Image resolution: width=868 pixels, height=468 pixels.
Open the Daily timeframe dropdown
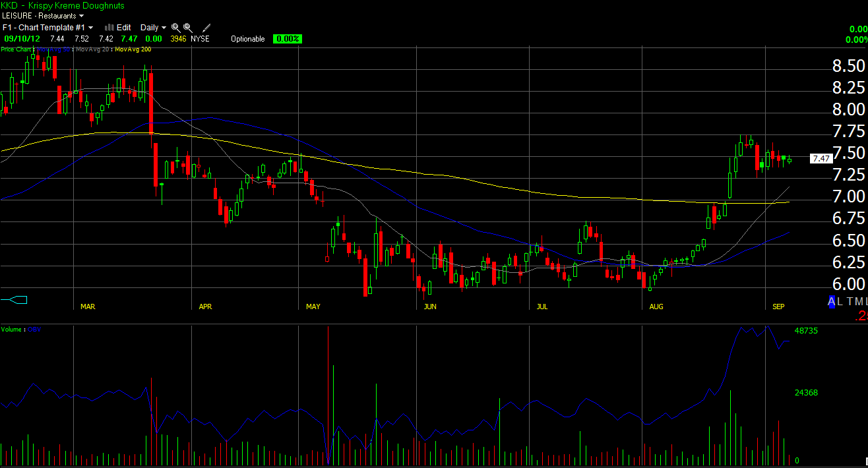coord(154,28)
